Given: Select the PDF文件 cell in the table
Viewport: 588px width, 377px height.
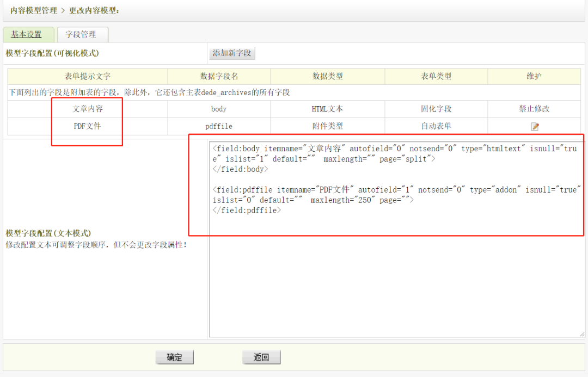Looking at the screenshot, I should coord(88,126).
